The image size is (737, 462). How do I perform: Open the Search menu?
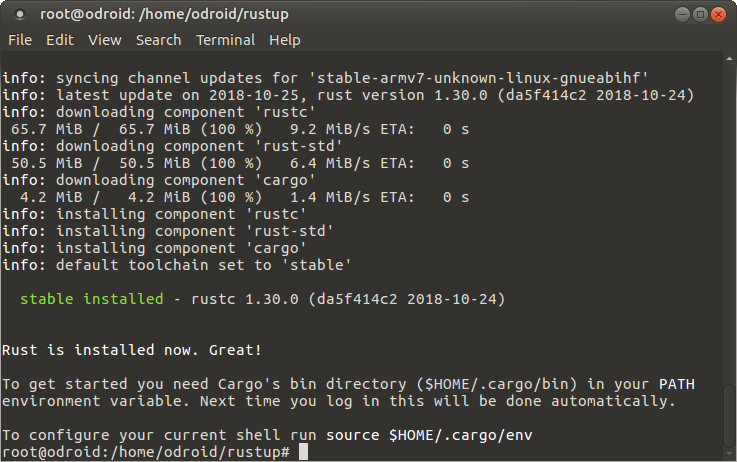tap(158, 40)
